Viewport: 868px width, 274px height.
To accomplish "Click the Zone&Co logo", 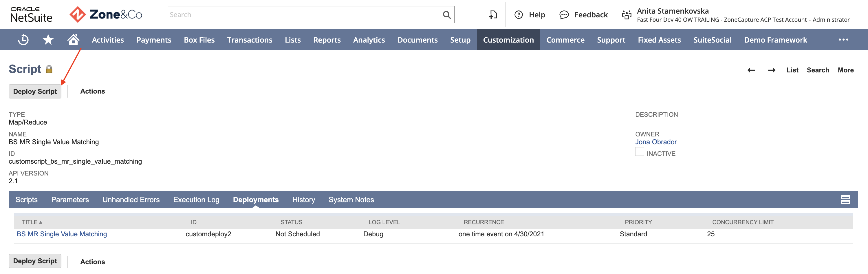I will coord(105,14).
